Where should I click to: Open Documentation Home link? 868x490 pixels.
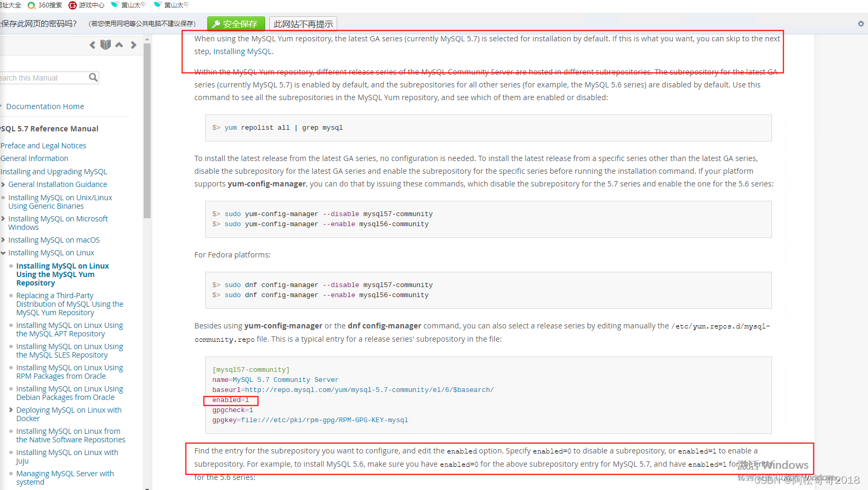coord(45,106)
